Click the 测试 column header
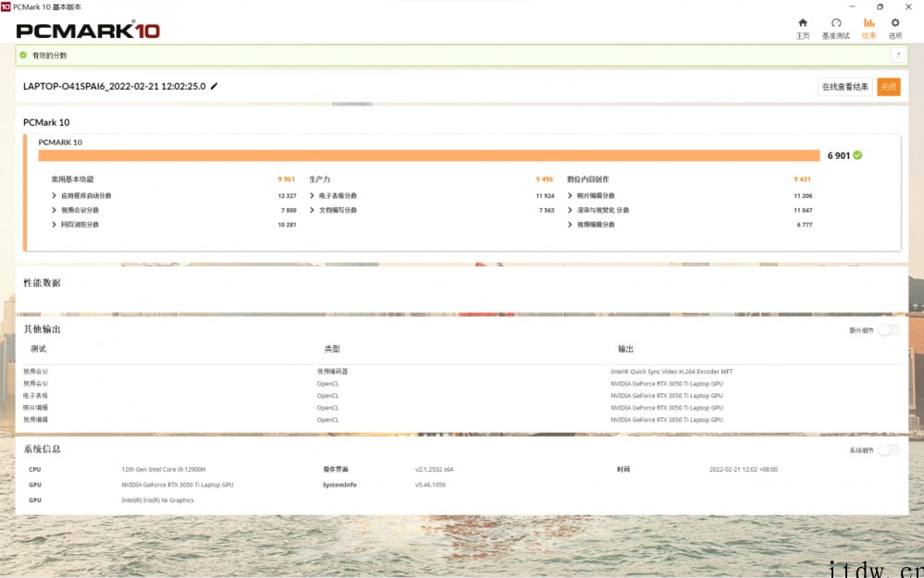Viewport: 924px width, 578px height. point(38,349)
